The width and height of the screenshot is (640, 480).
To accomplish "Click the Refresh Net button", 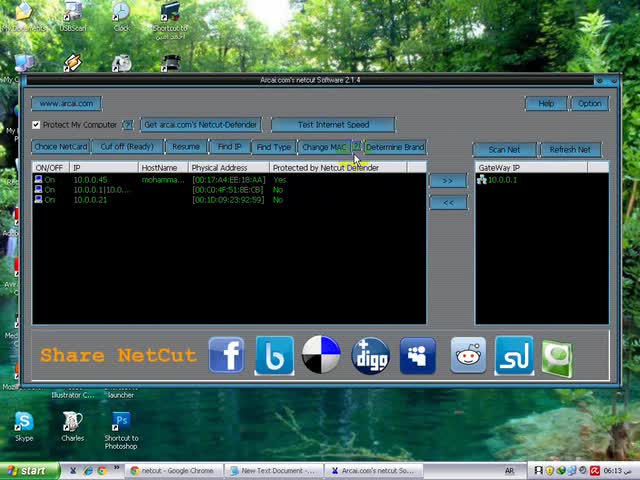I will pyautogui.click(x=570, y=150).
